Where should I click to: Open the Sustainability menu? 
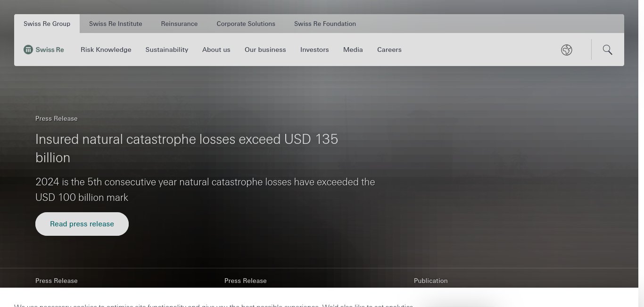point(166,50)
